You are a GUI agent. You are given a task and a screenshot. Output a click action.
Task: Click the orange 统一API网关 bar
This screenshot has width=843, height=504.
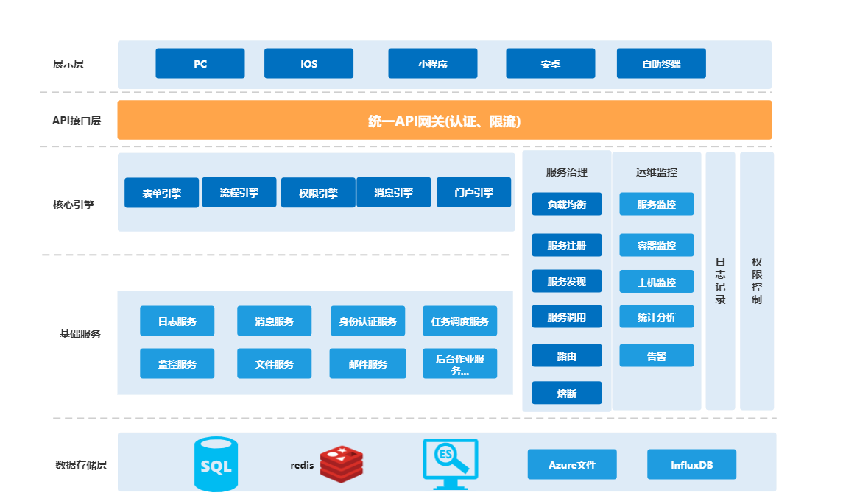coord(444,121)
